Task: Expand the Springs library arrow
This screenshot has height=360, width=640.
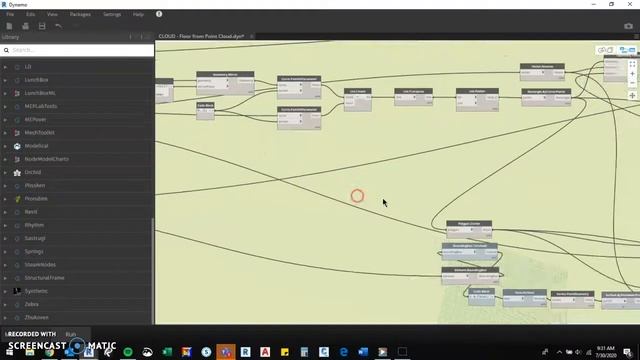Action: (5, 252)
